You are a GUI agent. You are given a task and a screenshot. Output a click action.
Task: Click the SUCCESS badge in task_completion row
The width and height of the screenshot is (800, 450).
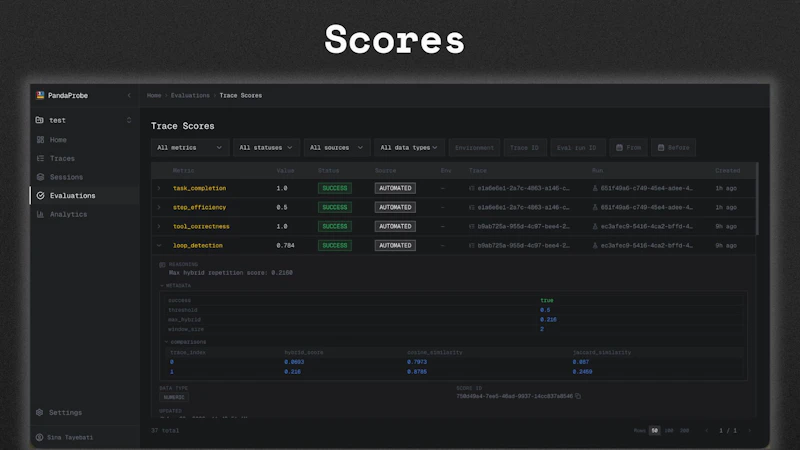coord(335,188)
